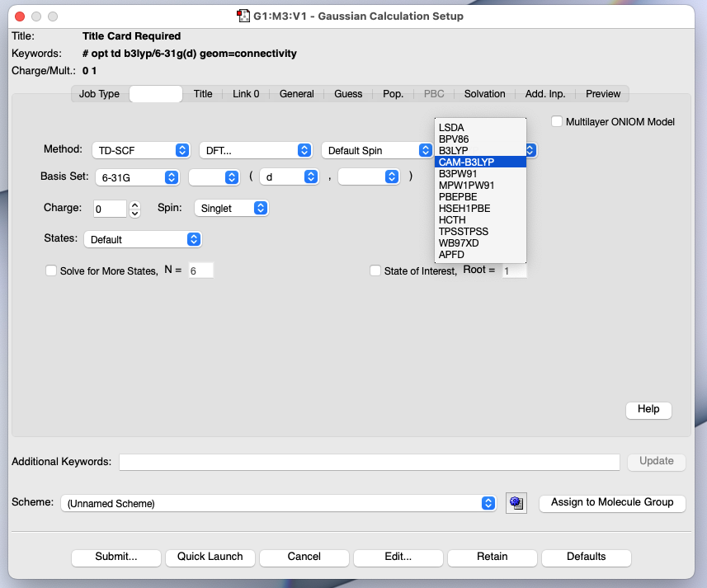This screenshot has height=588, width=707.
Task: Select APFD from the functional list
Action: [480, 255]
